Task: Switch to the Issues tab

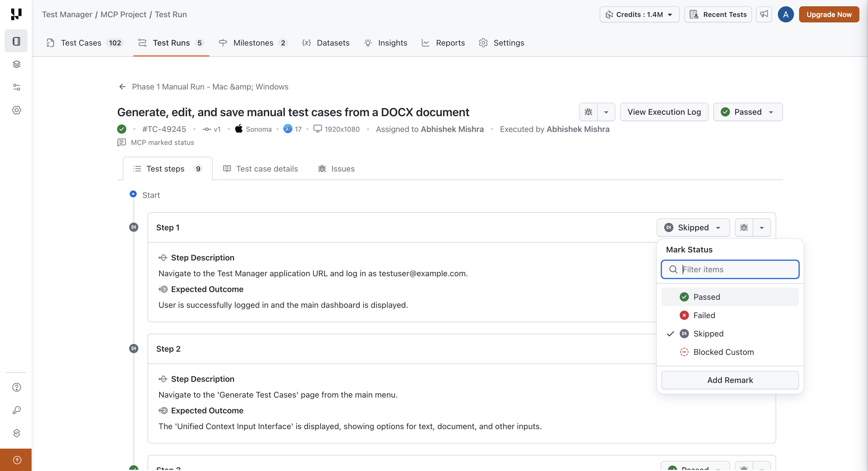Action: pyautogui.click(x=336, y=169)
